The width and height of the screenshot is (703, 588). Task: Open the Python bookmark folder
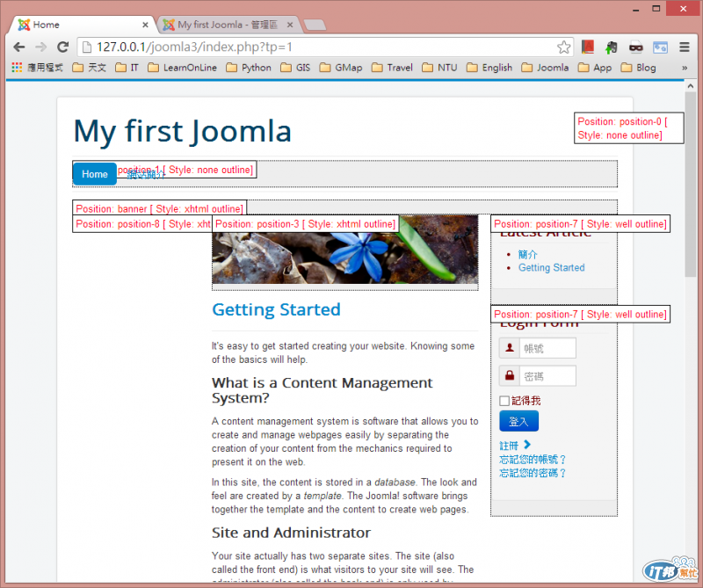point(249,68)
